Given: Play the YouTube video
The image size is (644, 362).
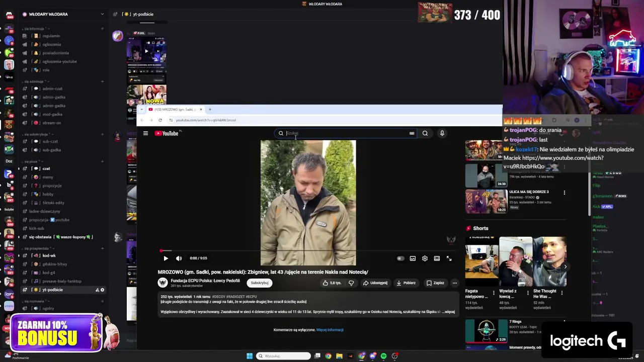Looking at the screenshot, I should click(x=166, y=258).
